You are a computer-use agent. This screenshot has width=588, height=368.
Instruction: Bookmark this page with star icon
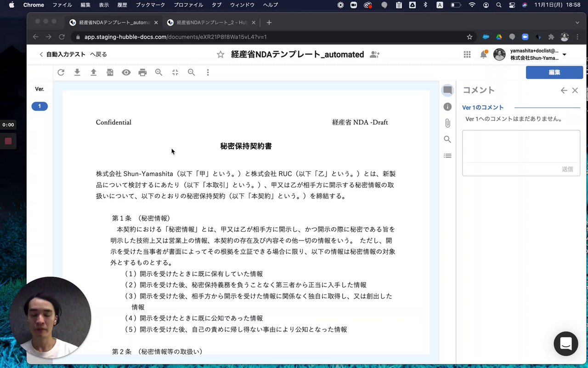coord(469,37)
